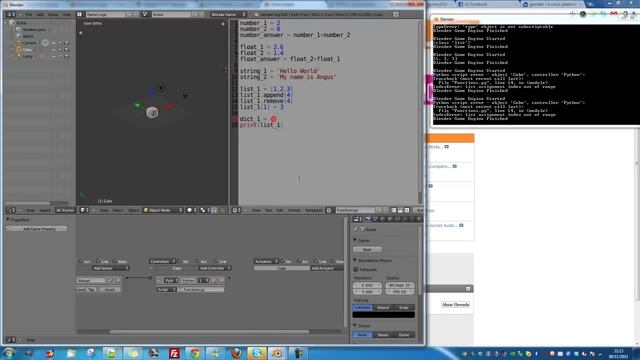The image size is (640, 360).
Task: Enable the Fullscreen checkbox
Action: (x=356, y=269)
